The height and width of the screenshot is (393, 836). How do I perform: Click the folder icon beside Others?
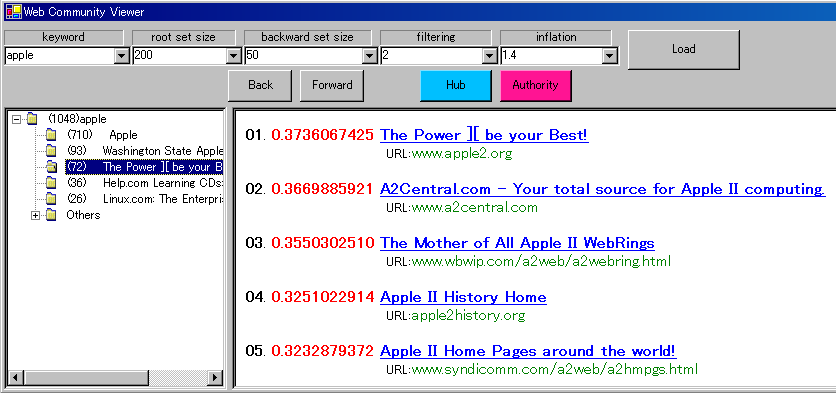[x=51, y=215]
